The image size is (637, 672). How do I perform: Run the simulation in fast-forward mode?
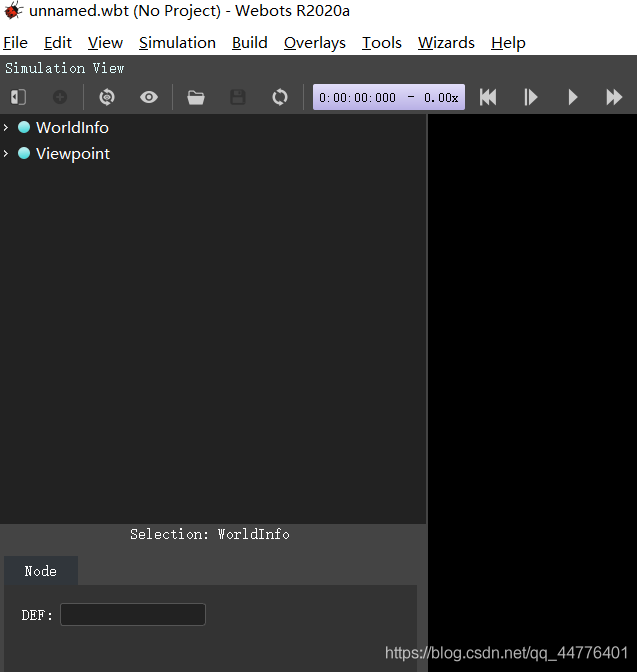tap(614, 97)
